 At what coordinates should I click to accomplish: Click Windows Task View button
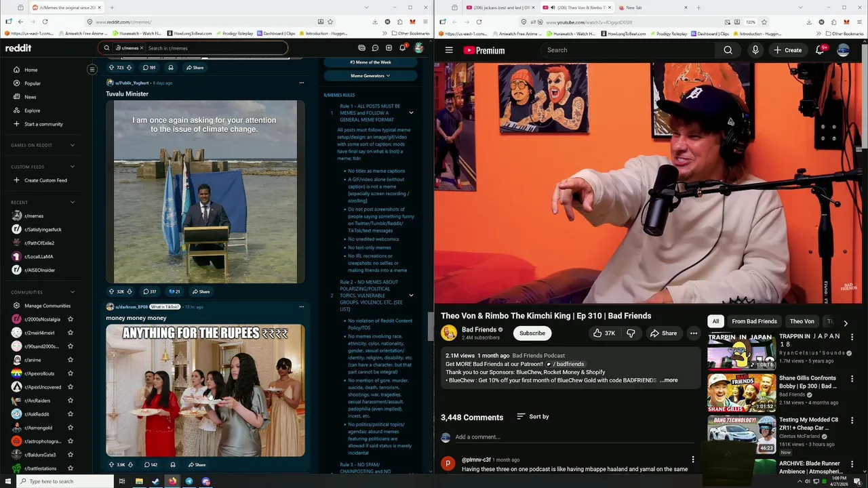[x=122, y=481]
